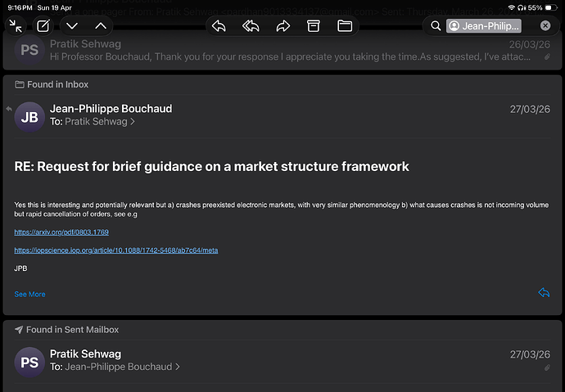The height and width of the screenshot is (392, 565).
Task: Reply all to this email thread
Action: 251,26
